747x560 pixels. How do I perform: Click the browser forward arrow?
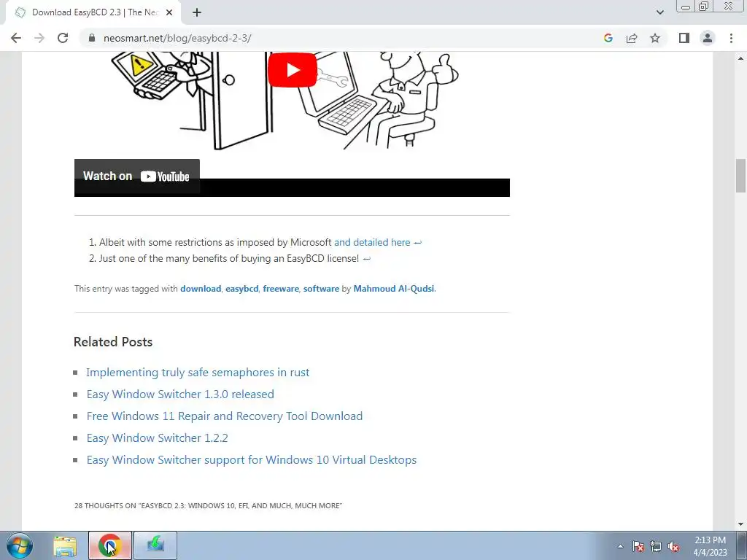point(39,38)
